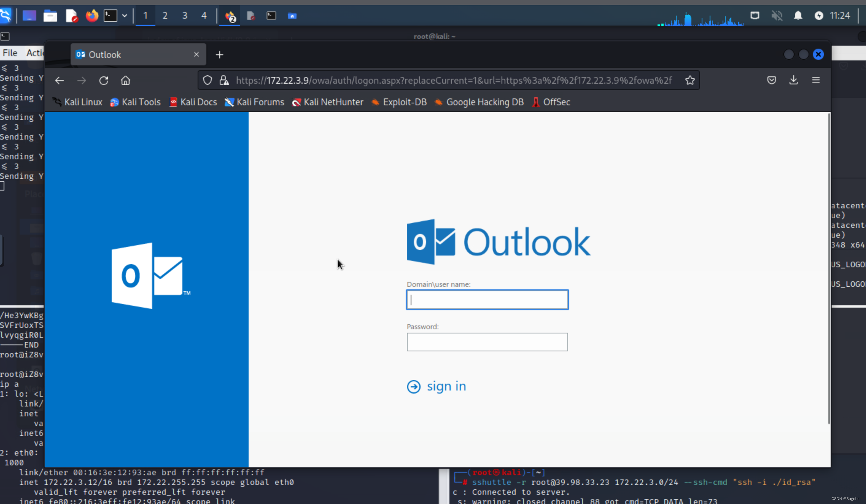Switch to workspace 1
This screenshot has width=866, height=504.
[146, 15]
